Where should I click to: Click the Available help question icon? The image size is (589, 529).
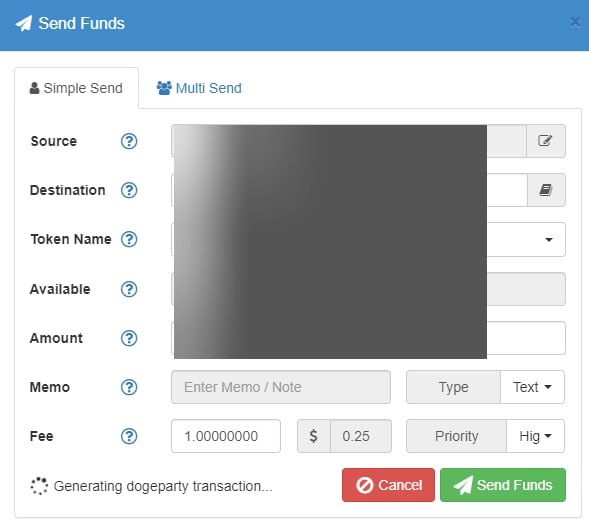[129, 289]
